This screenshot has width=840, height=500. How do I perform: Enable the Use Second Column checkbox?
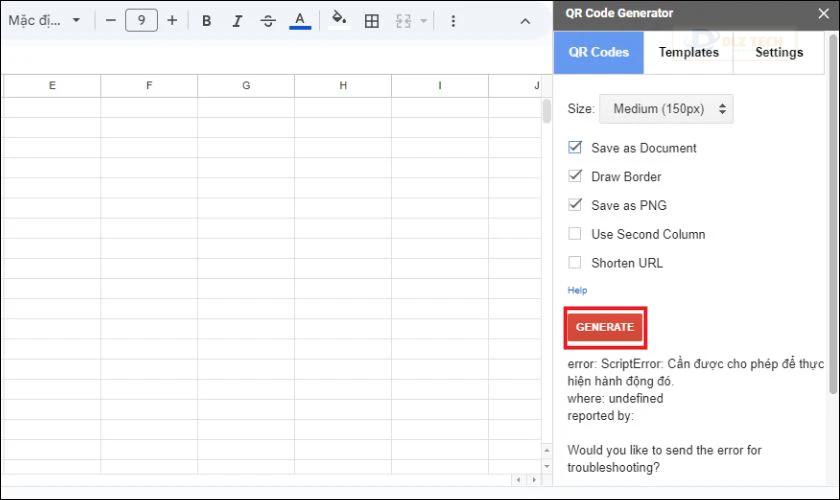(575, 234)
